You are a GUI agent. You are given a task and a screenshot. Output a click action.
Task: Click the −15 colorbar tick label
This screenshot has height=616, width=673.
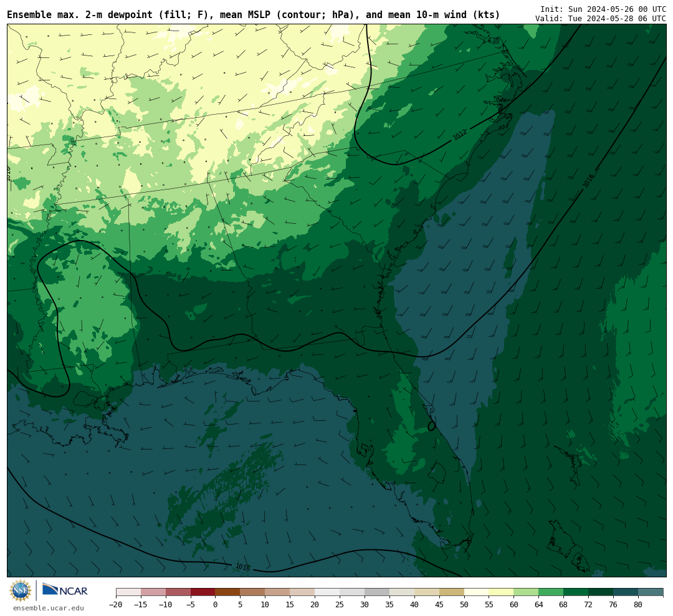(141, 605)
